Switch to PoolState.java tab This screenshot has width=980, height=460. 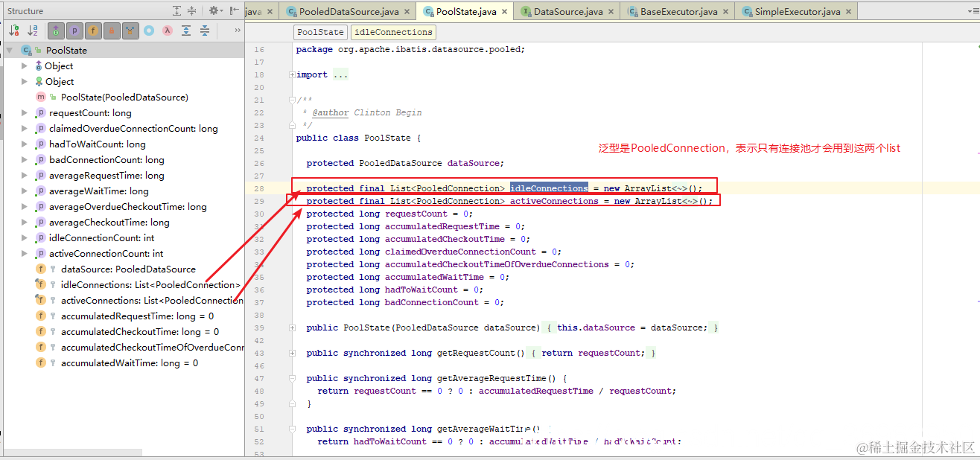click(x=465, y=12)
